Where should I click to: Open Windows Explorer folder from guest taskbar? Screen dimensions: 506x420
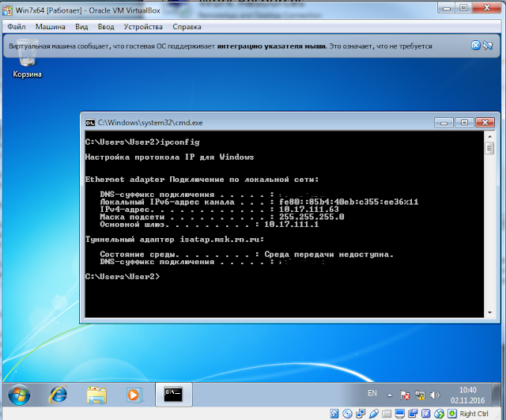click(x=96, y=395)
